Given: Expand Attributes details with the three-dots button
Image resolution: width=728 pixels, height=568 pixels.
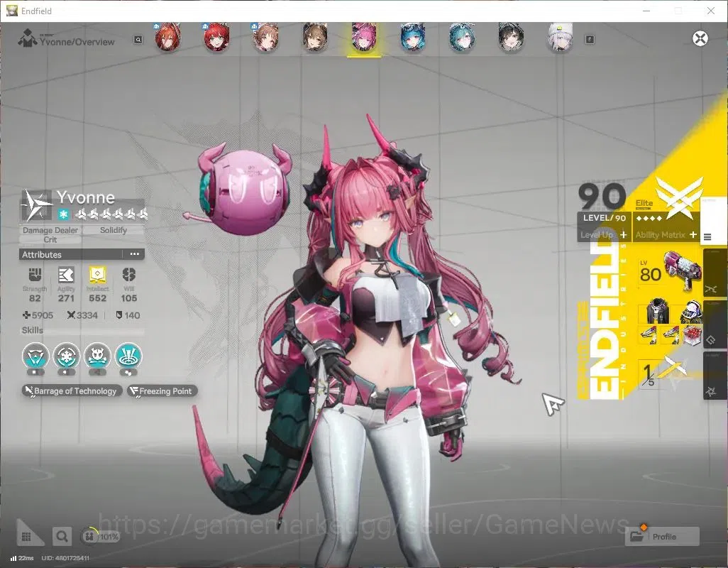Looking at the screenshot, I should [x=135, y=254].
